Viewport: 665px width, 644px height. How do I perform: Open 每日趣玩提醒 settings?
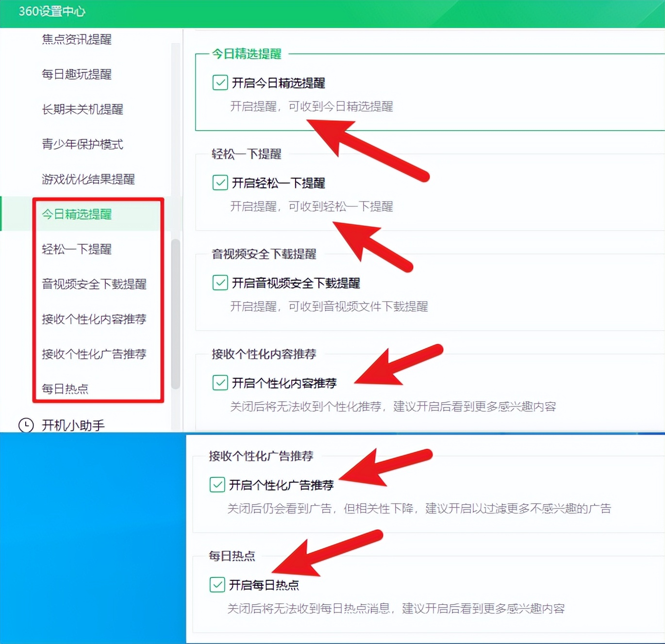click(x=76, y=74)
